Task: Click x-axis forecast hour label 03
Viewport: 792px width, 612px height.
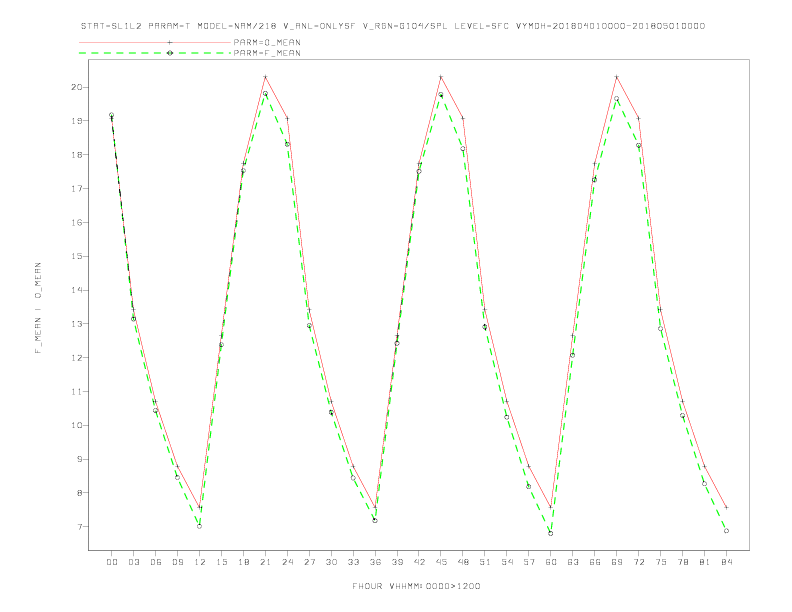Action: click(x=134, y=562)
